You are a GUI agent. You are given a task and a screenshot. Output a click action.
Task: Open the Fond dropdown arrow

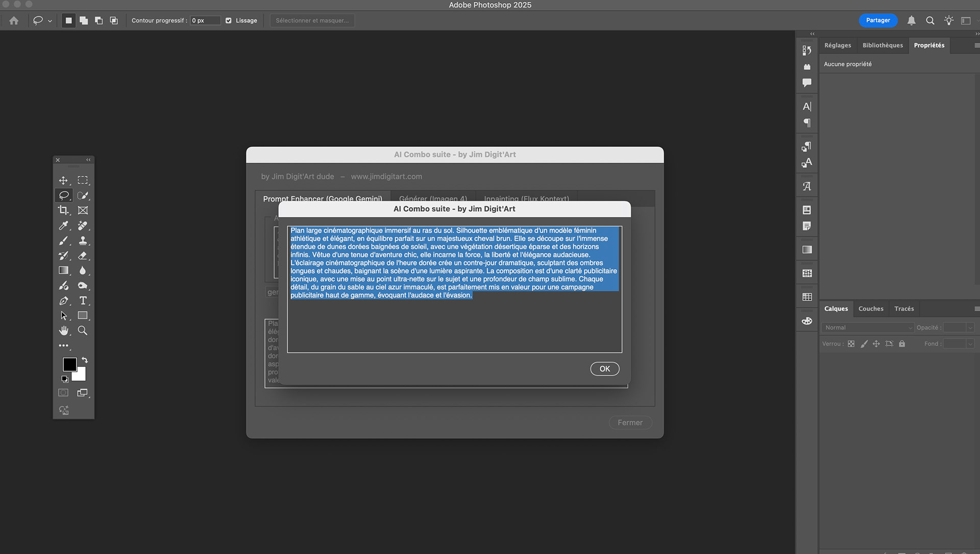tap(970, 344)
